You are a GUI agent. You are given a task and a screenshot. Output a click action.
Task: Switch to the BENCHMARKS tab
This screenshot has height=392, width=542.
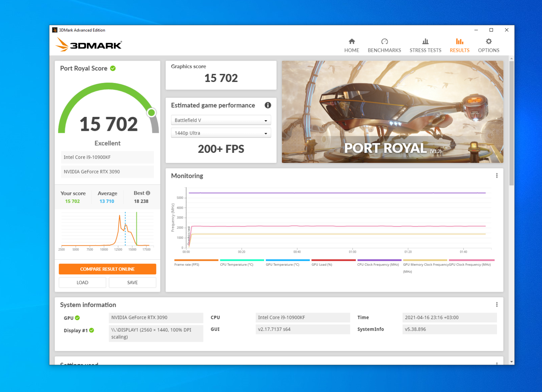pos(384,45)
